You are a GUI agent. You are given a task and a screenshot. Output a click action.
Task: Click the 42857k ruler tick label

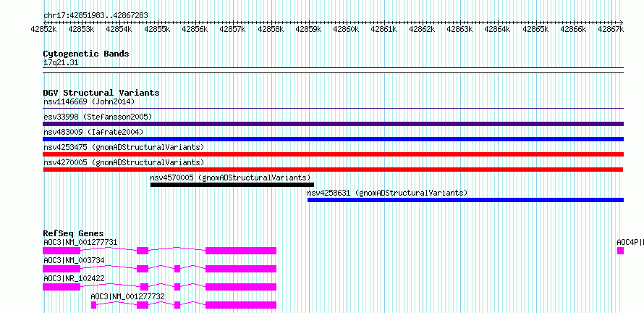pyautogui.click(x=232, y=29)
